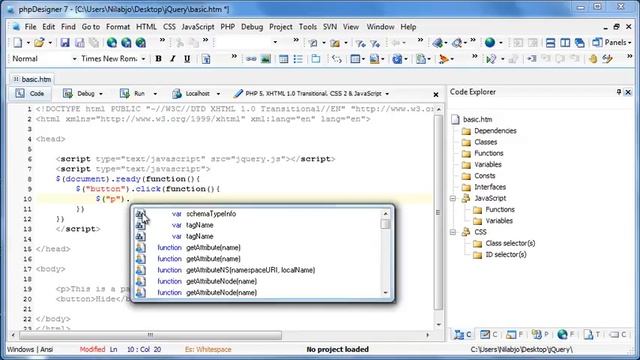Open the Project menu
This screenshot has width=640, height=360.
pos(281,27)
